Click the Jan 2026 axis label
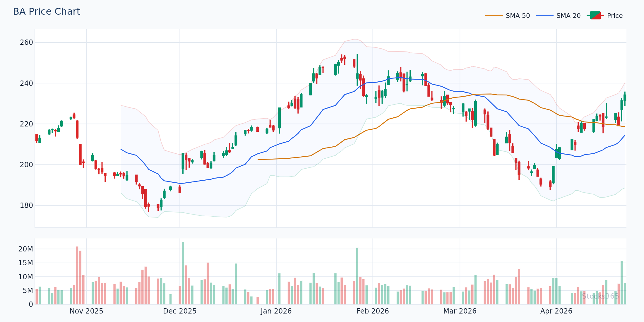644x322 pixels. [x=276, y=311]
